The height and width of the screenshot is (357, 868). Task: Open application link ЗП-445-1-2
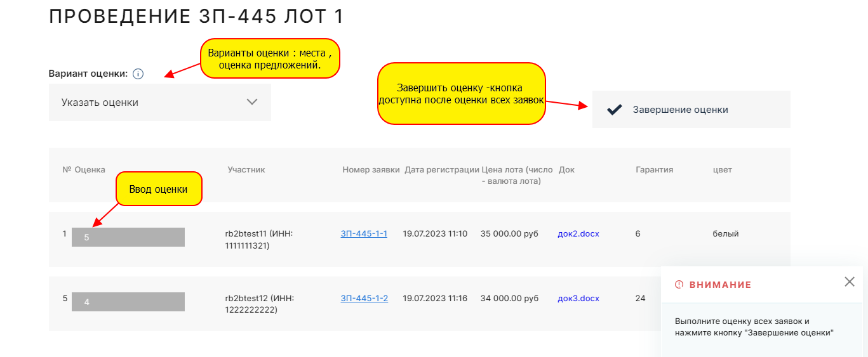click(x=364, y=299)
